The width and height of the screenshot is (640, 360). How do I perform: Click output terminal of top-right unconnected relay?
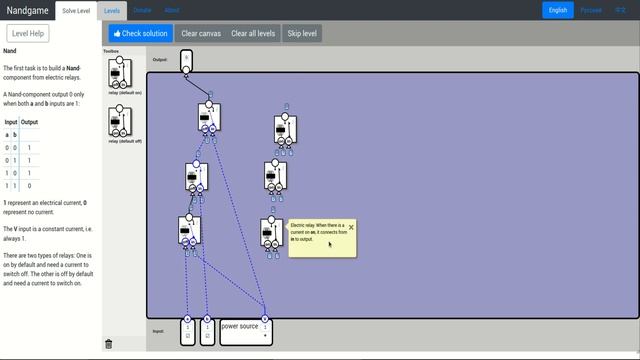tap(285, 117)
